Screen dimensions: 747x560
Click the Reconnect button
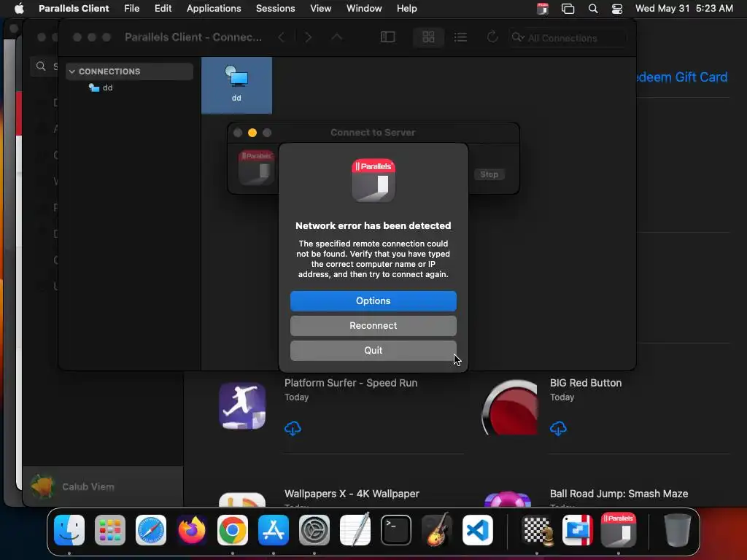point(373,326)
